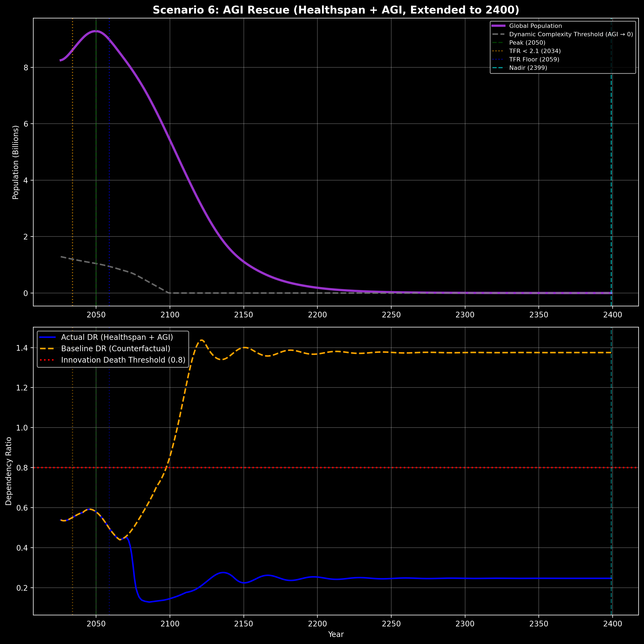644x644 pixels.
Task: Click the Global Population legend entry
Action: 535,26
